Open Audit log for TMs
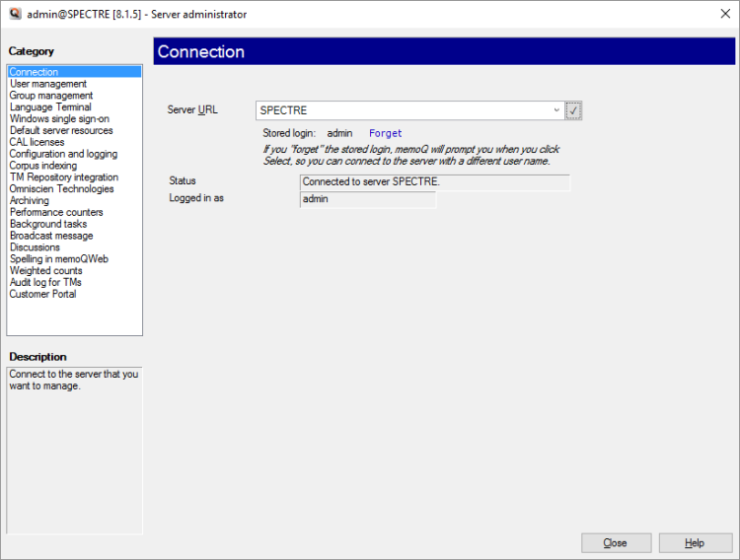 coord(45,283)
